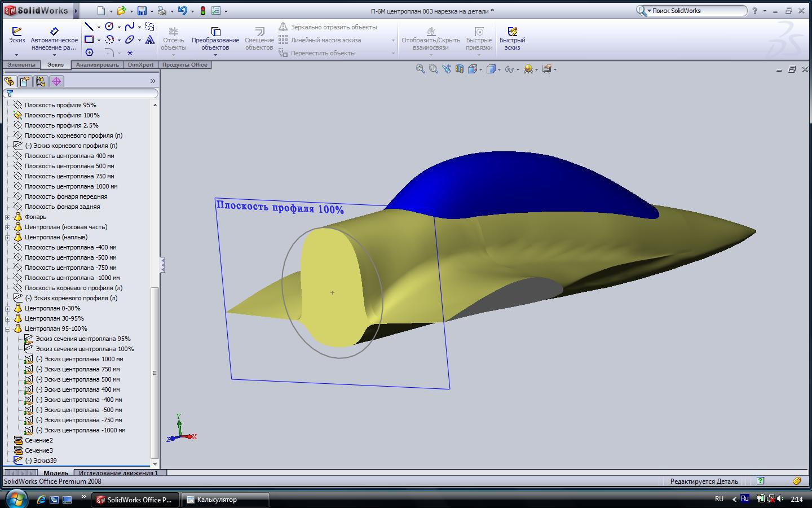Choose the Spline sketch tool
Viewport: 812px width, 508px height.
(130, 27)
